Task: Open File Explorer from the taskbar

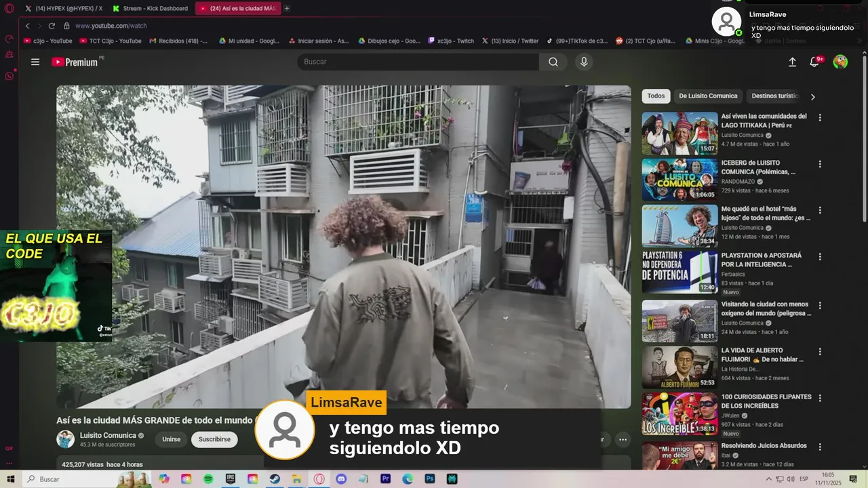Action: (x=297, y=479)
